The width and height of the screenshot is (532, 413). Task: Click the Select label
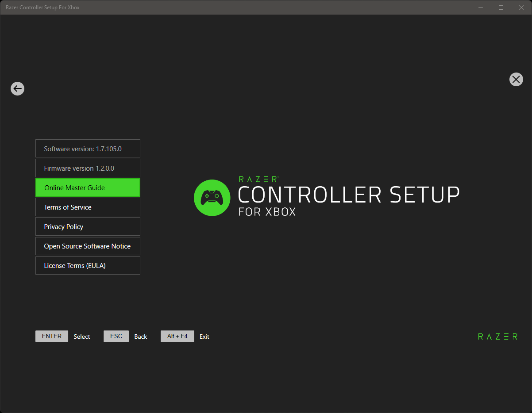click(82, 337)
